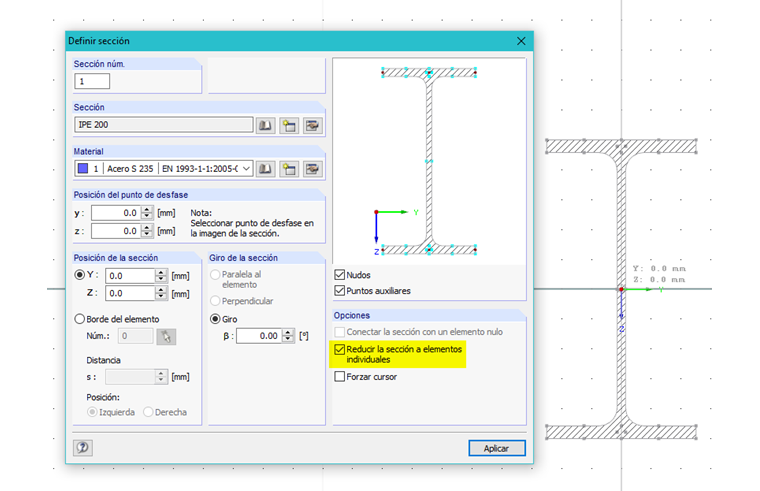Click the Definir sección title text
This screenshot has width=760, height=491.
pyautogui.click(x=99, y=41)
